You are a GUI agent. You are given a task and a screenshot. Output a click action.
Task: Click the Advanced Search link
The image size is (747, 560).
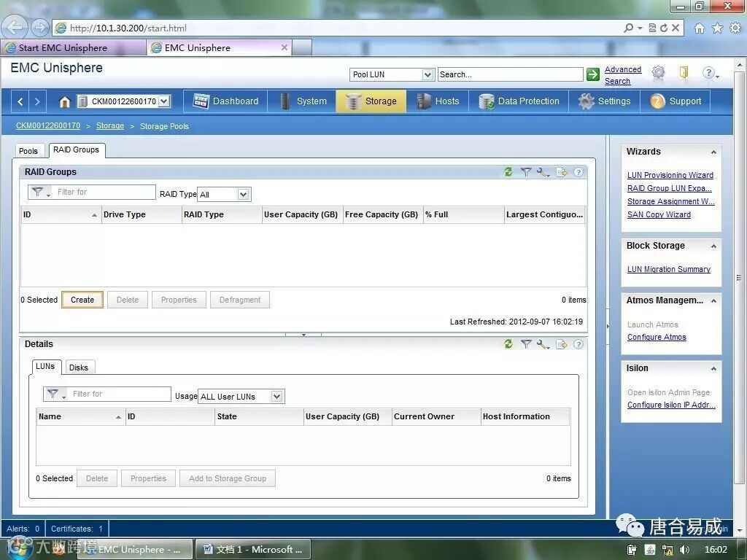[x=623, y=75]
